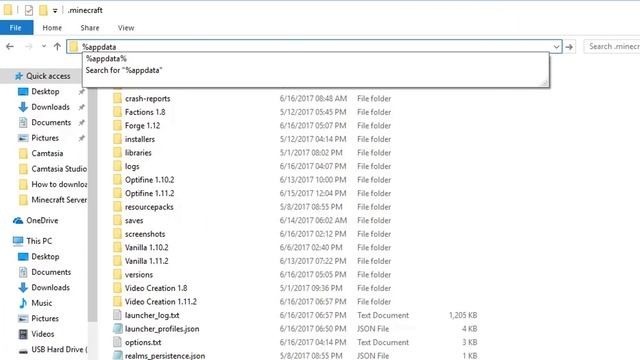Image resolution: width=640 pixels, height=360 pixels.
Task: Select the Factions 1.8 folder icon
Action: pos(118,112)
